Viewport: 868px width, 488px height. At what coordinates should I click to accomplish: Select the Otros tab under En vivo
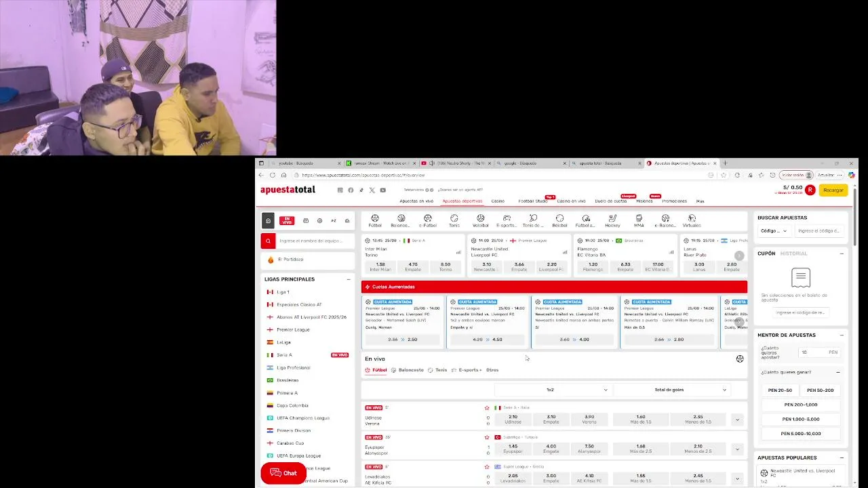pyautogui.click(x=492, y=370)
